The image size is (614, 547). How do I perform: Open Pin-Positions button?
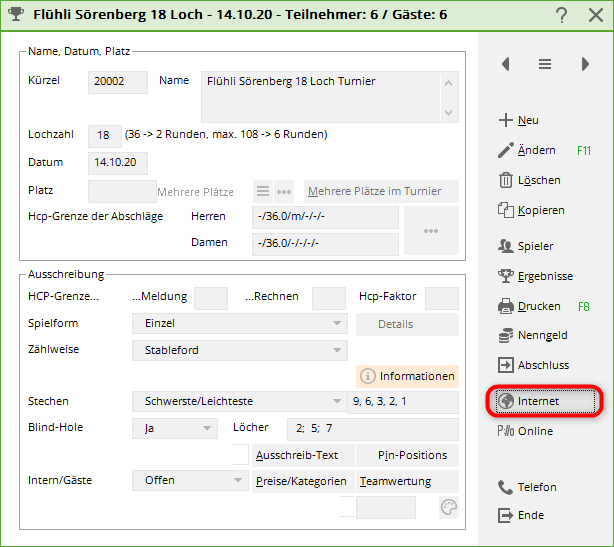407,455
